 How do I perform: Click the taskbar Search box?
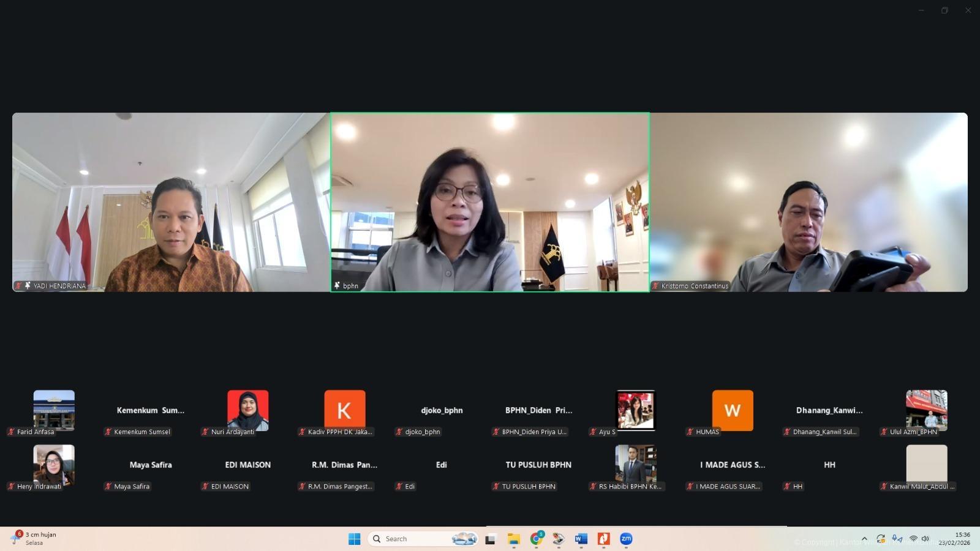pyautogui.click(x=410, y=539)
